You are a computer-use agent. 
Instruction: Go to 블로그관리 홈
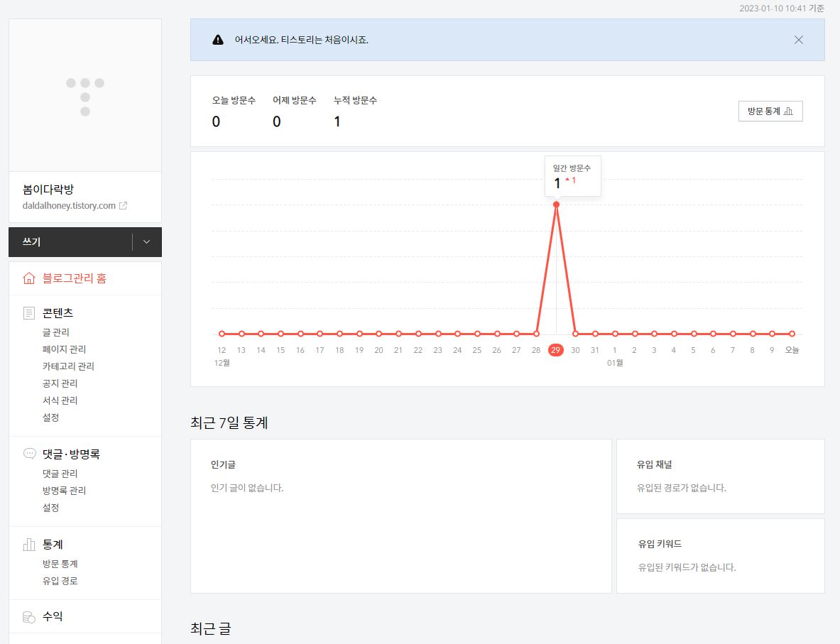75,278
